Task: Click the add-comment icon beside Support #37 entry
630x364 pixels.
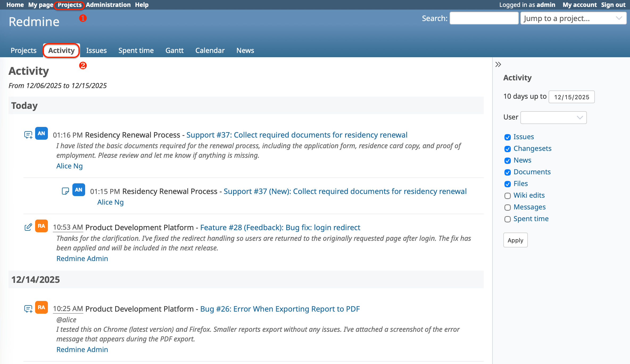Action: 28,134
